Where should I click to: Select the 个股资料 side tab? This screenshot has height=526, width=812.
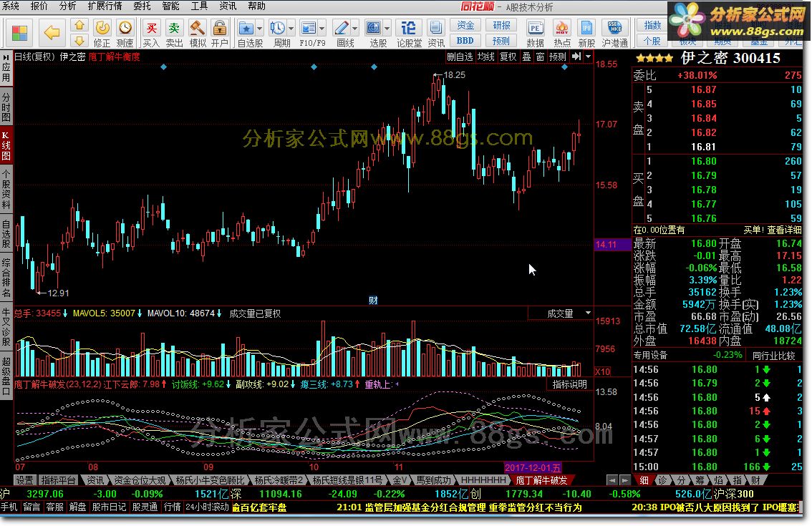coord(6,189)
